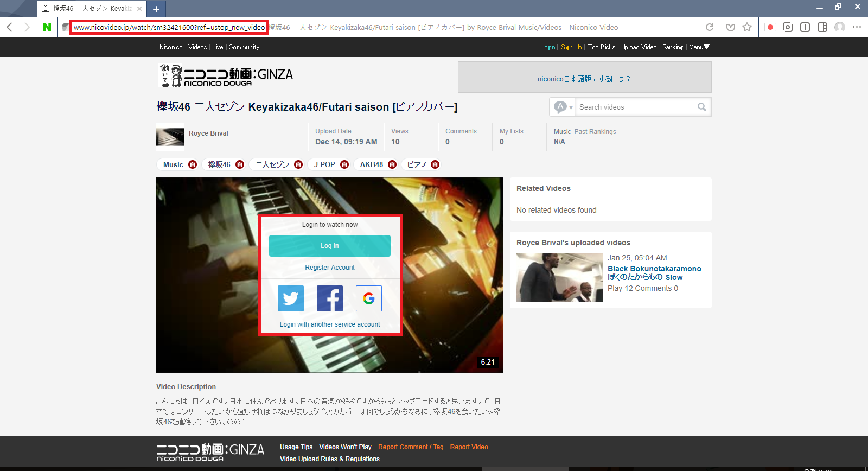Open Ranking in top bar

(673, 47)
